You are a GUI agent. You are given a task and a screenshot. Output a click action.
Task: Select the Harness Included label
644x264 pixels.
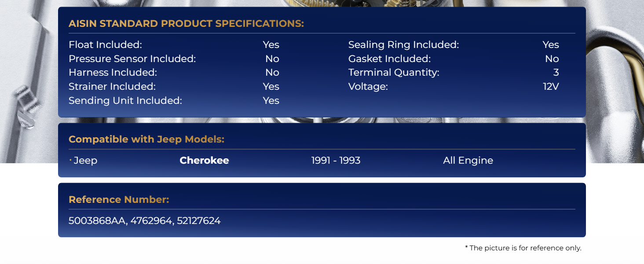(x=113, y=73)
